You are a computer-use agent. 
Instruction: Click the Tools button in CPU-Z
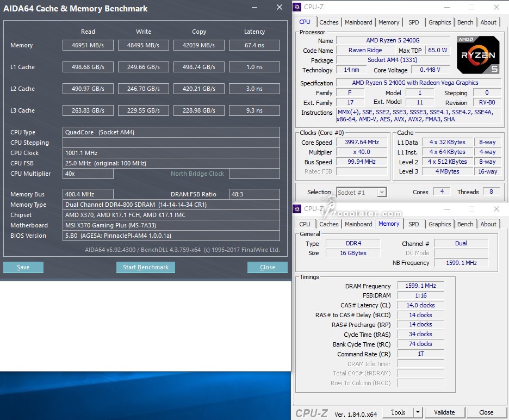[398, 412]
